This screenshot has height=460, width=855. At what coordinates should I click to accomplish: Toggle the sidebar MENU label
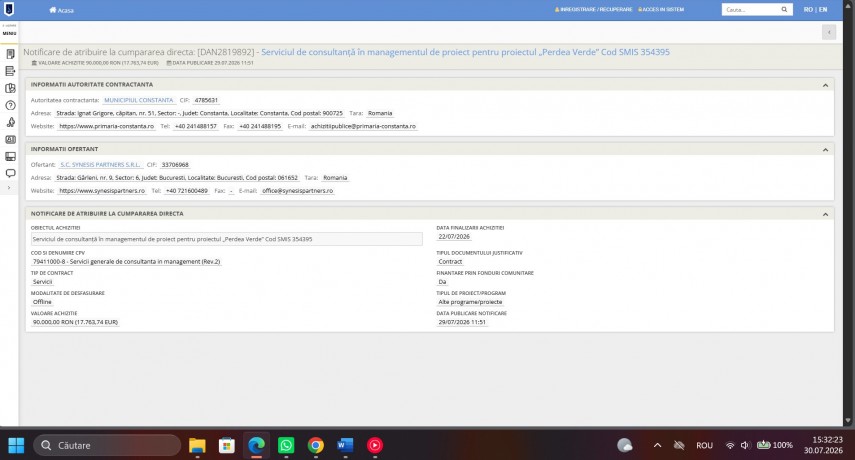coord(9,33)
